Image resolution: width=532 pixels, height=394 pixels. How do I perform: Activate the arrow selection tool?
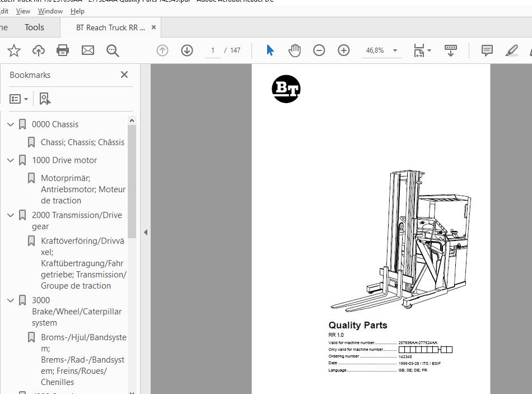pos(270,50)
